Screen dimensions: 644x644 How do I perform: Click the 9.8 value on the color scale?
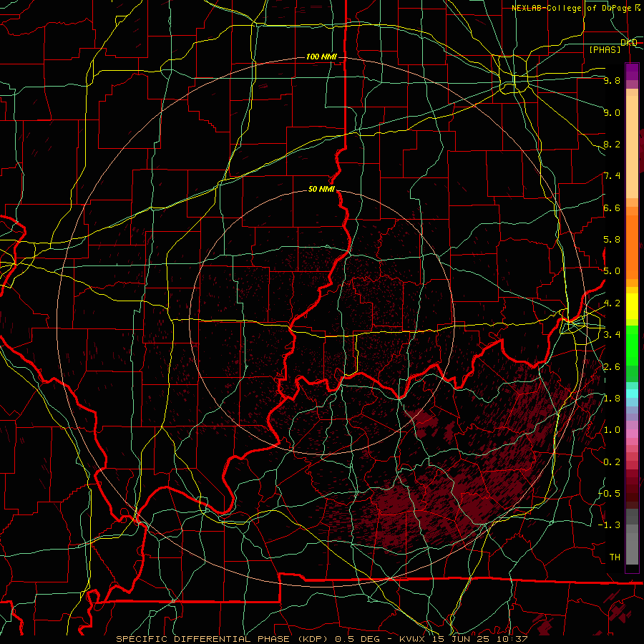click(x=612, y=80)
